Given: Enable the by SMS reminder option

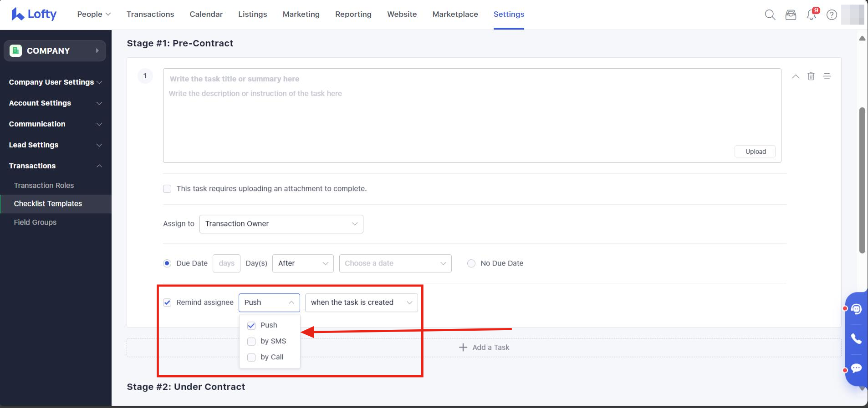Looking at the screenshot, I should pyautogui.click(x=251, y=341).
